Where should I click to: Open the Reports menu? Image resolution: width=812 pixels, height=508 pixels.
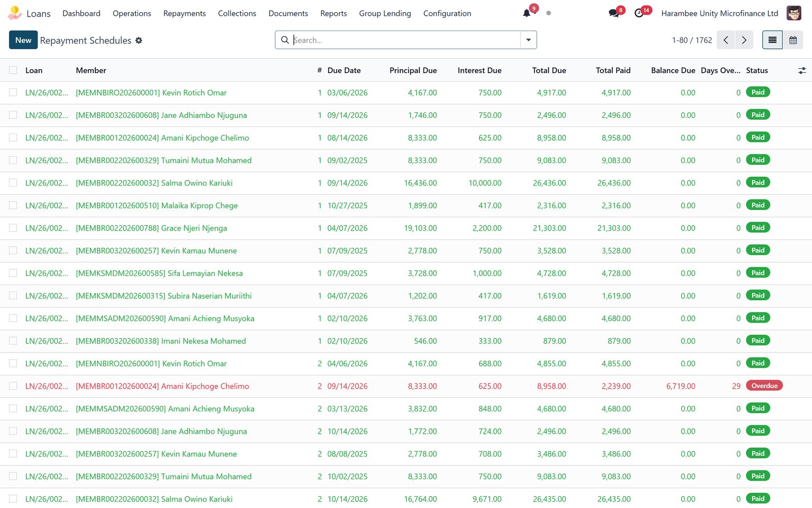click(x=333, y=13)
